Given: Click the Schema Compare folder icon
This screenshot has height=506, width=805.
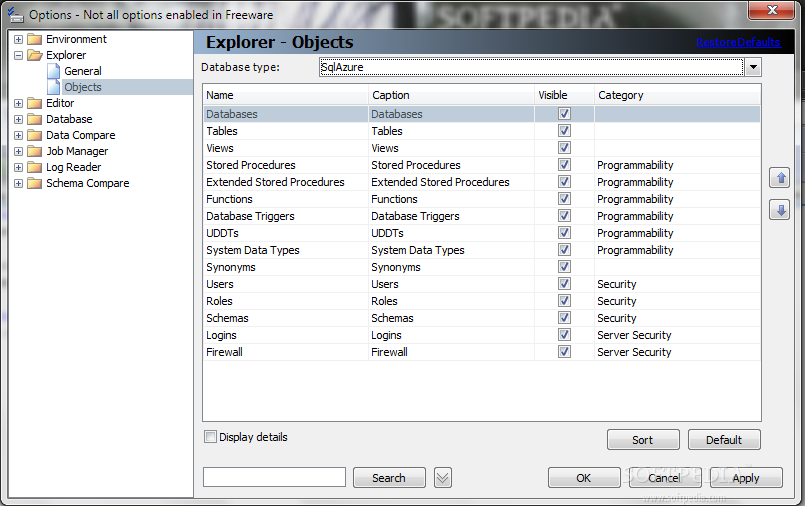Looking at the screenshot, I should (34, 183).
